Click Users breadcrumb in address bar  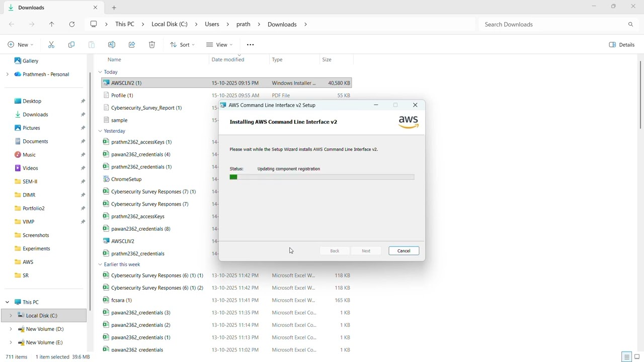pyautogui.click(x=212, y=24)
